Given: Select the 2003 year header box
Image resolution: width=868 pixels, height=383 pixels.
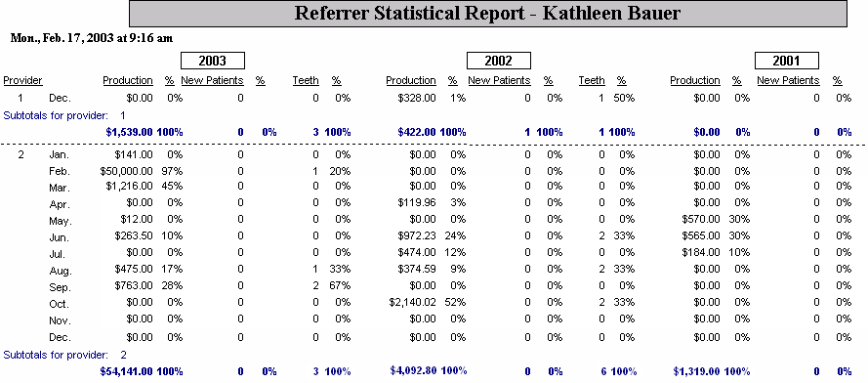Looking at the screenshot, I should (x=213, y=61).
